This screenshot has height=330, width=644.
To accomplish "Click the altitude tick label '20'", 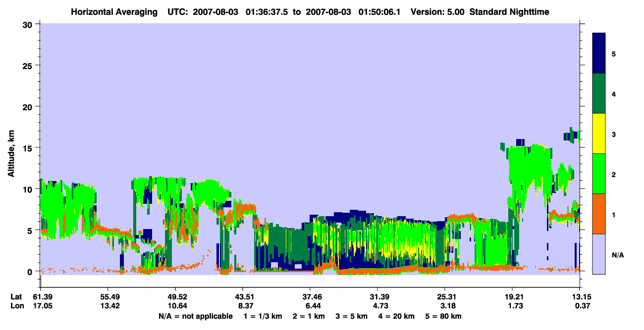I will (29, 106).
